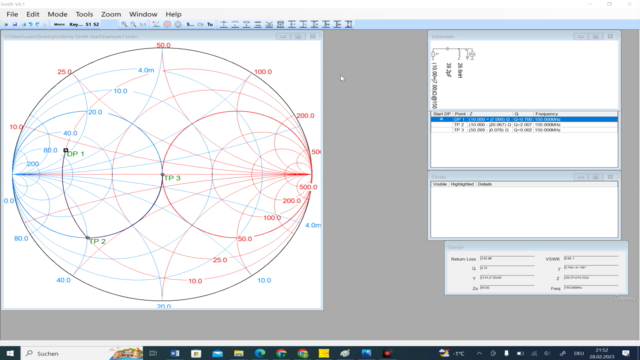The width and height of the screenshot is (640, 360).
Task: Insert third component via toolbar
Action: (247, 24)
